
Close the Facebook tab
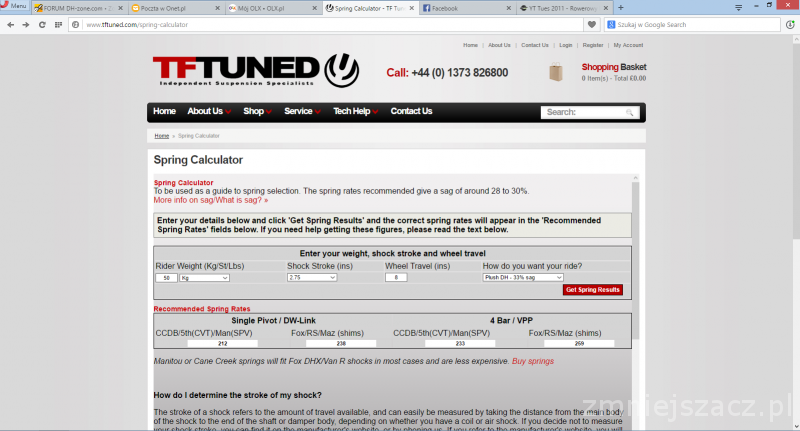coord(508,8)
